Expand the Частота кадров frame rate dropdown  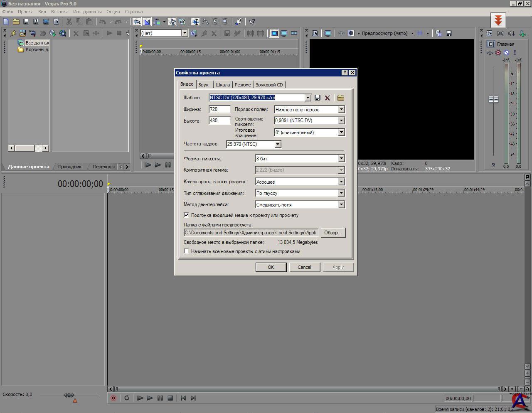pos(278,144)
